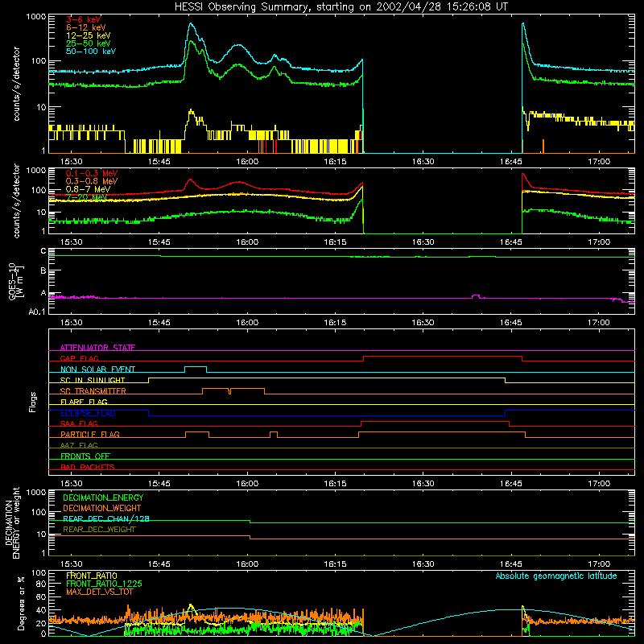Click the blue ECLIPSE_FLAG label
The image size is (644, 644).
coord(88,413)
